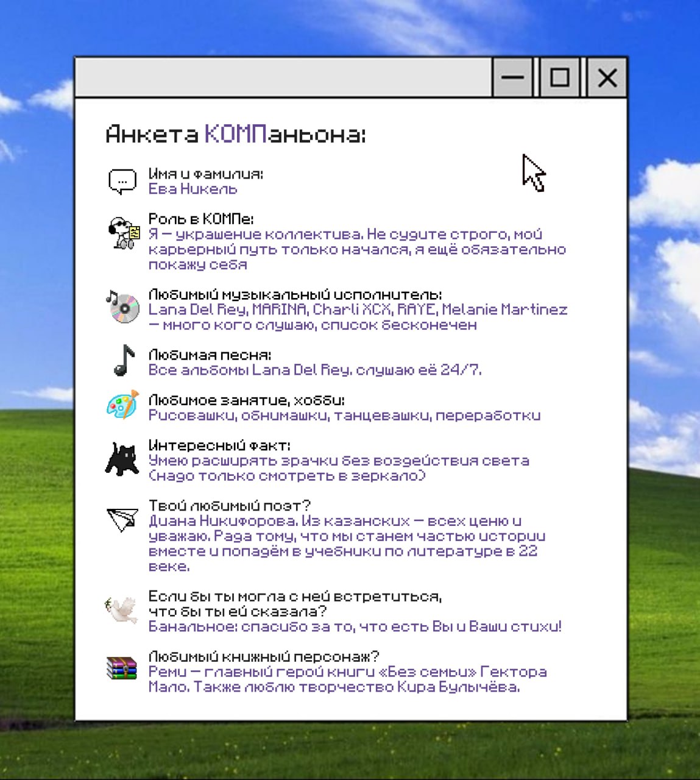The width and height of the screenshot is (700, 780).
Task: Click the Snoopy icon beside Роль в КОМПе
Action: [x=124, y=232]
